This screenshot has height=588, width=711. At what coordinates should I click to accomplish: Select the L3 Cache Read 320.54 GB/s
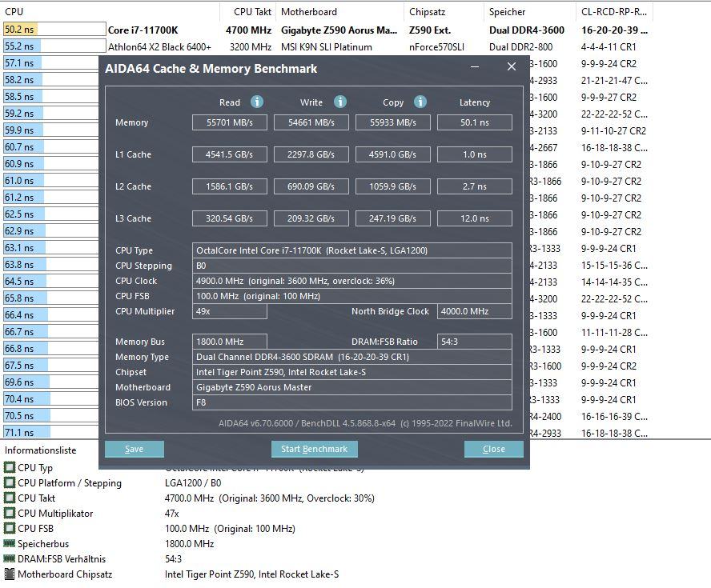pyautogui.click(x=230, y=218)
